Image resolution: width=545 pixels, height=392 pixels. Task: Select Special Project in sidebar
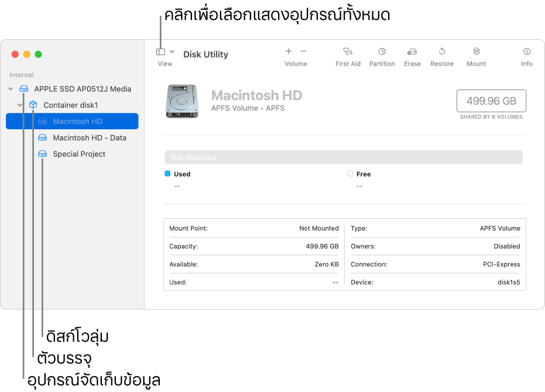(73, 154)
